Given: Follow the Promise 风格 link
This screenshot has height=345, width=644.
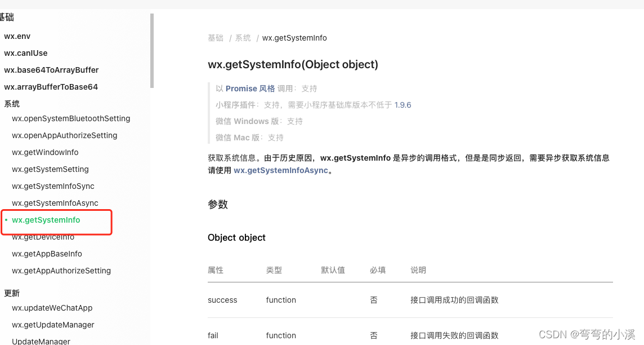Looking at the screenshot, I should [x=250, y=89].
